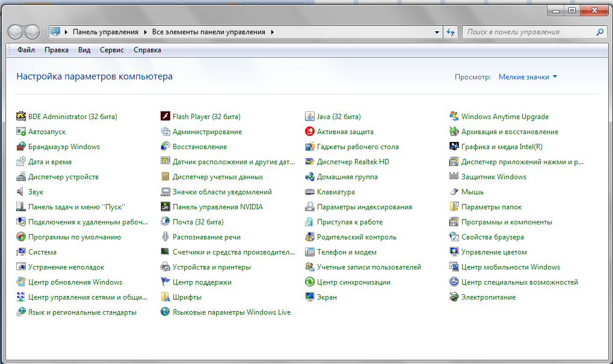Viewport: 613px width, 364px height.
Task: Open Язык и региональные стандарты link
Action: 82,312
